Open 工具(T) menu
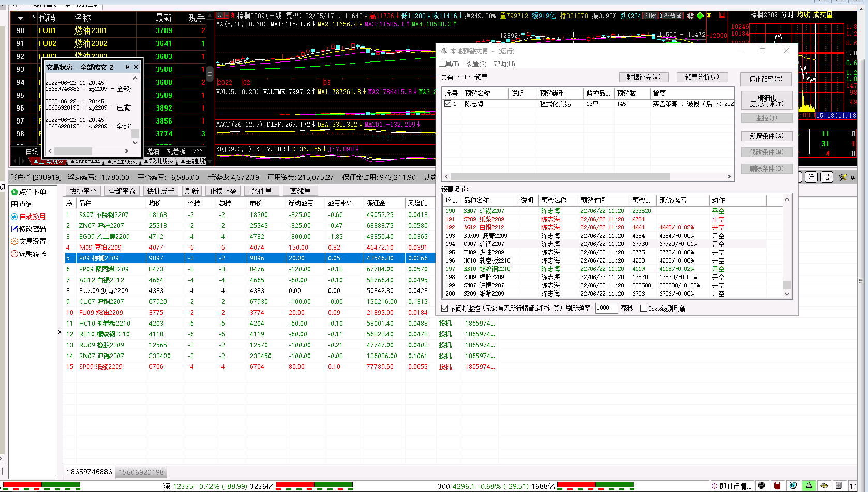This screenshot has width=868, height=492. coord(449,64)
